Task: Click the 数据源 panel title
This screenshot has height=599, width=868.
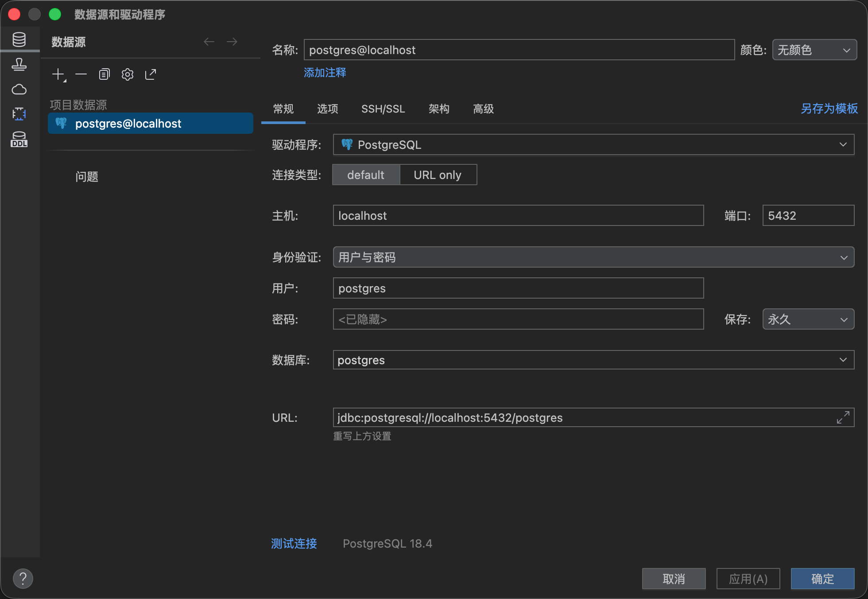Action: coord(69,42)
